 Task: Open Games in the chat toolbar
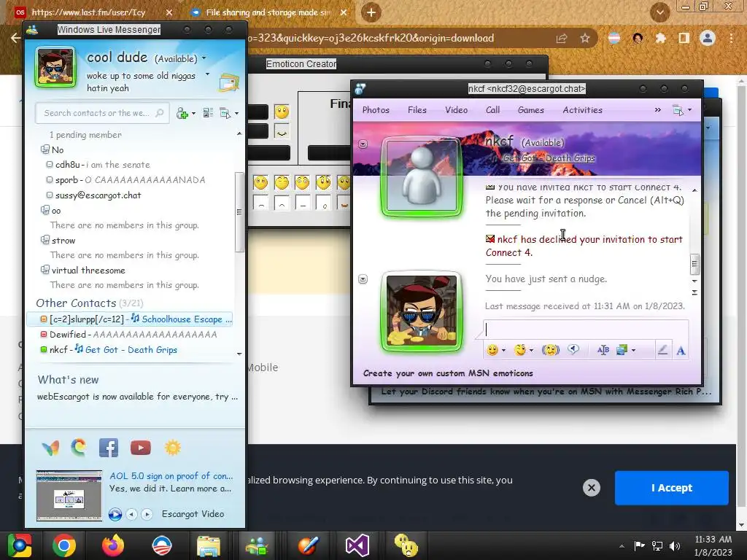click(x=531, y=110)
